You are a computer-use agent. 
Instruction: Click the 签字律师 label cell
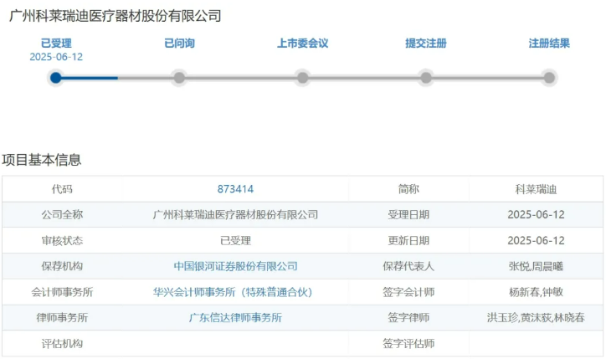[x=408, y=318]
